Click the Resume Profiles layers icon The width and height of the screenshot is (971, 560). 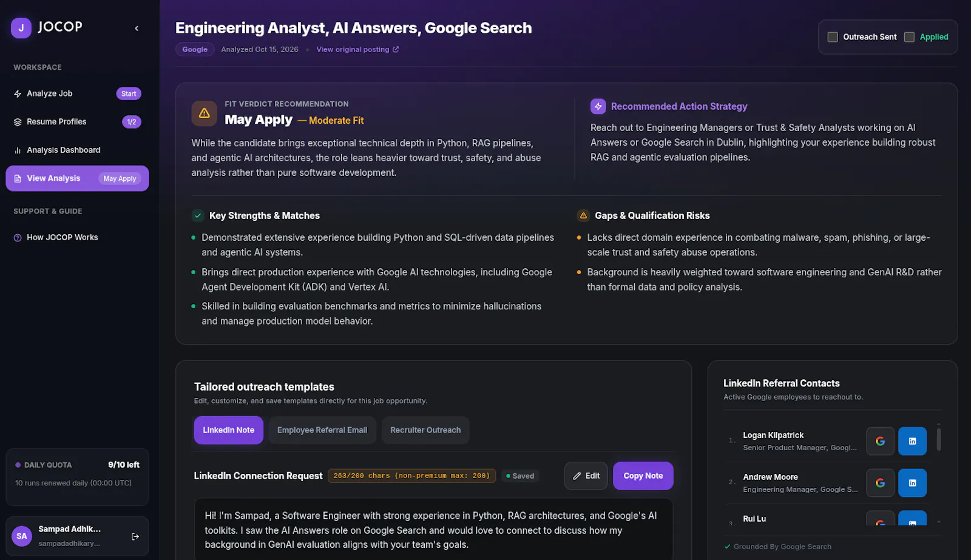tap(18, 122)
